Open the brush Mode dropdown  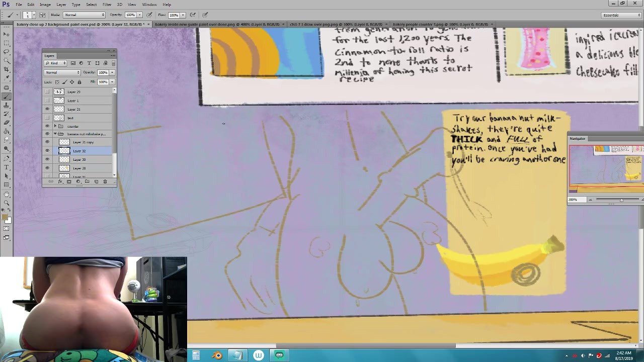tap(84, 15)
